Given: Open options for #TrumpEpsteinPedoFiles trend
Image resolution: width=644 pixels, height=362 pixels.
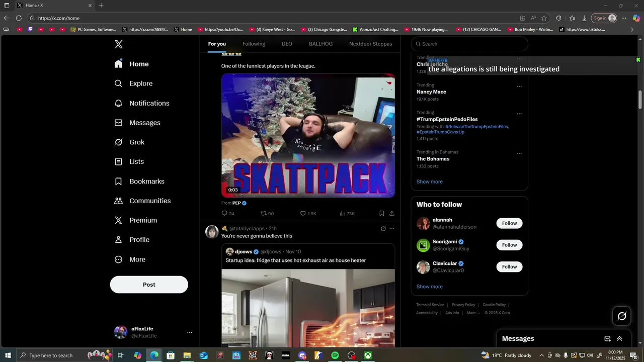Looking at the screenshot, I should [519, 114].
